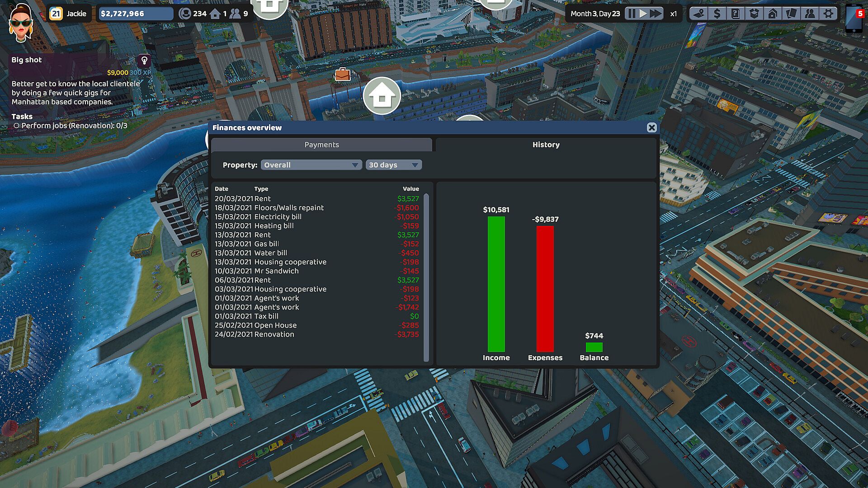Screen dimensions: 868x488
Task: Click the quest hint lightbulb button
Action: click(144, 61)
